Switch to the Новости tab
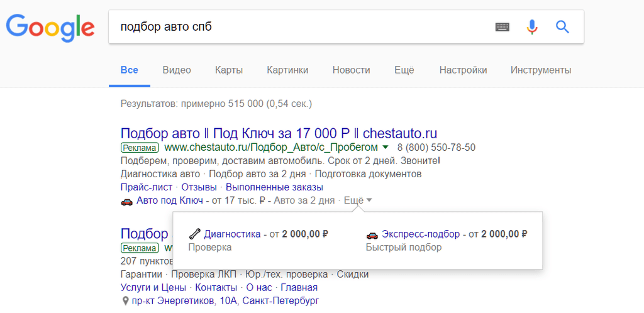The width and height of the screenshot is (644, 313). tap(351, 70)
